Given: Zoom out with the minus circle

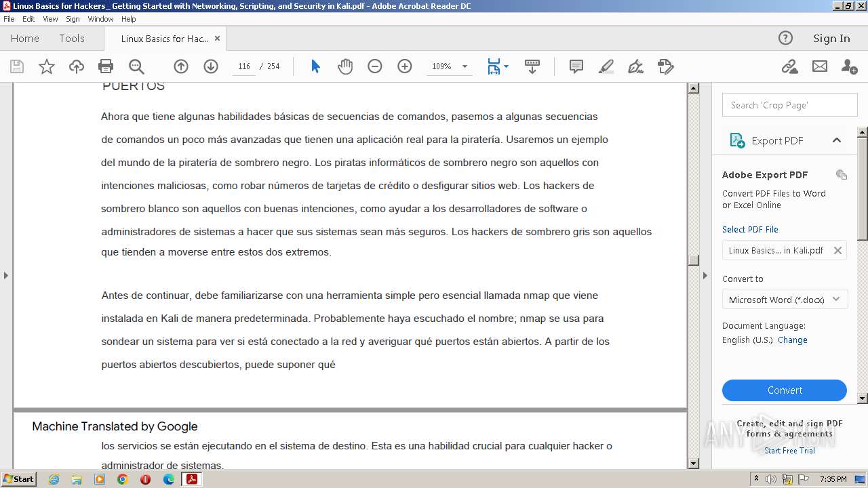Looking at the screenshot, I should [375, 66].
